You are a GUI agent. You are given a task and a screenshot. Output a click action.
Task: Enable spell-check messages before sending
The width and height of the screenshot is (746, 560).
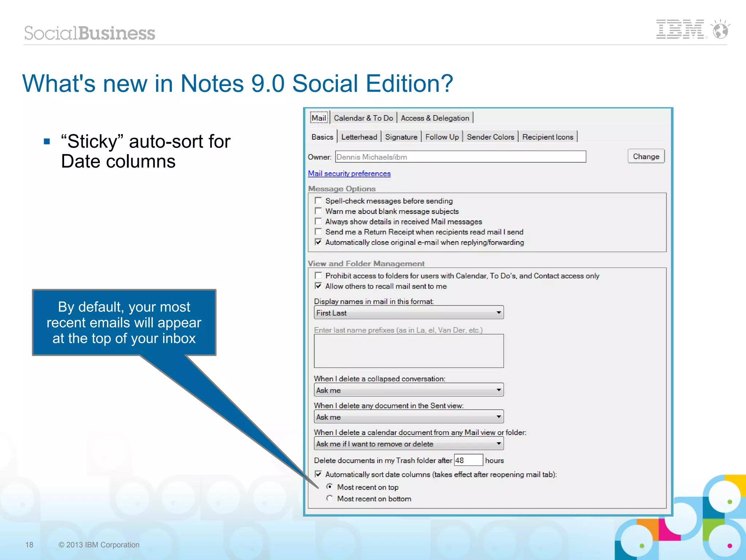(318, 201)
